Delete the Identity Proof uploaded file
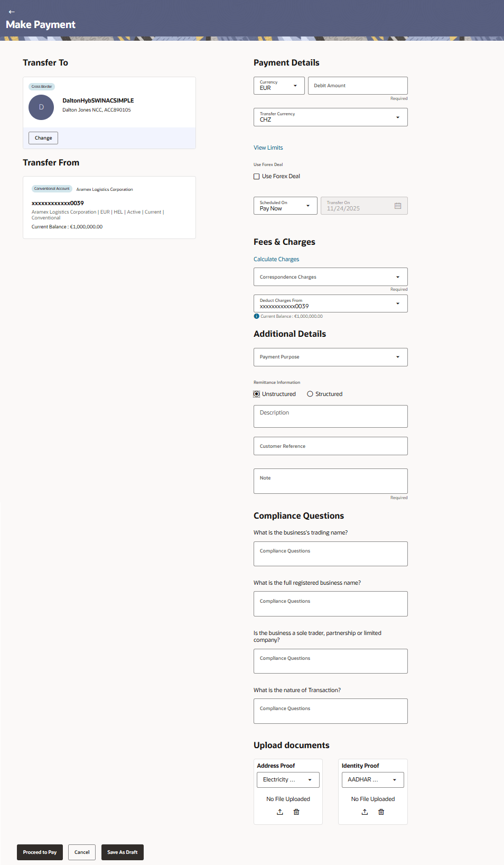 coord(381,812)
